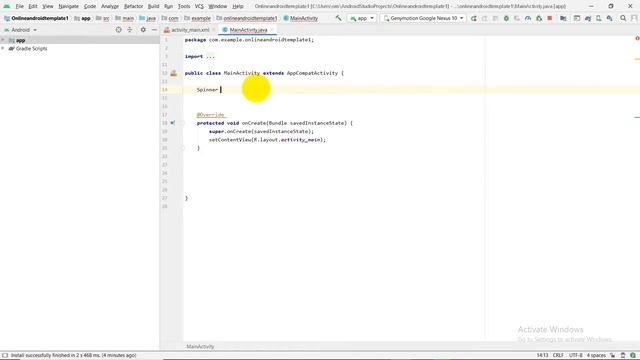The width and height of the screenshot is (640, 360).
Task: Open the Navigate menu
Action: [x=69, y=6]
